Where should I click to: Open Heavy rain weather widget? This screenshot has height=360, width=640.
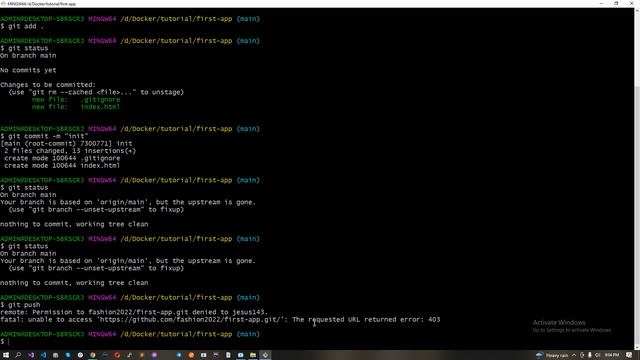click(x=552, y=355)
